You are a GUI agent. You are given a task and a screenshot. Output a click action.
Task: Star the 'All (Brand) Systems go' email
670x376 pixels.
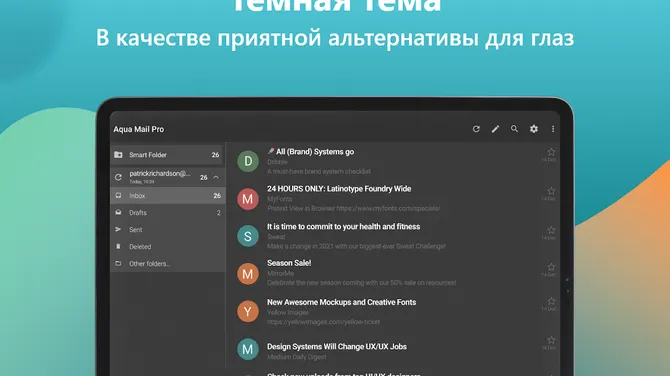coord(551,152)
